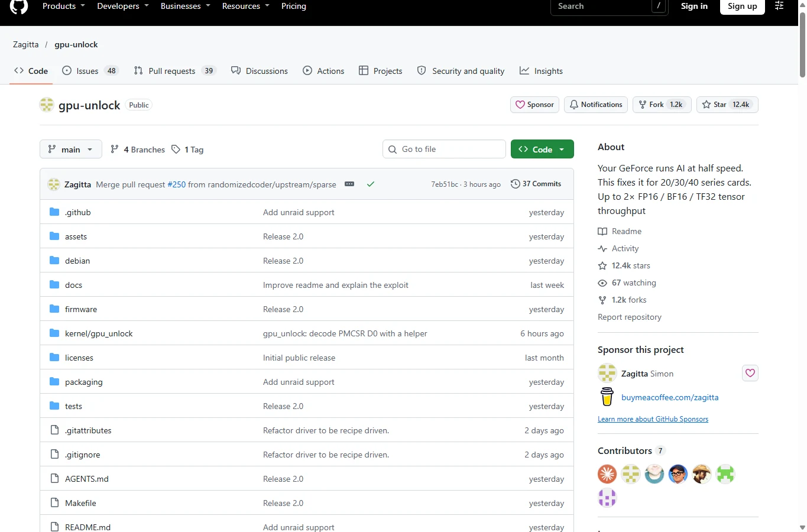Open the glasses-wearing contributor avatar
The width and height of the screenshot is (807, 532).
678,474
